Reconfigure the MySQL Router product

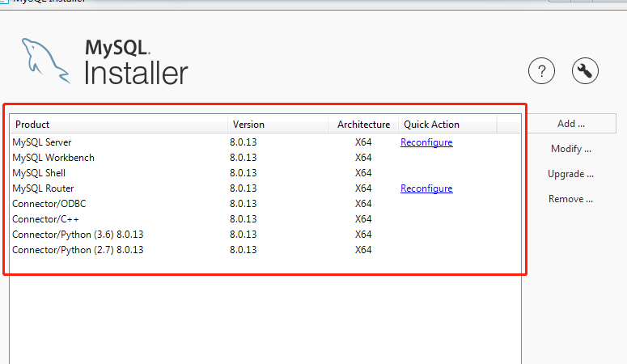426,188
